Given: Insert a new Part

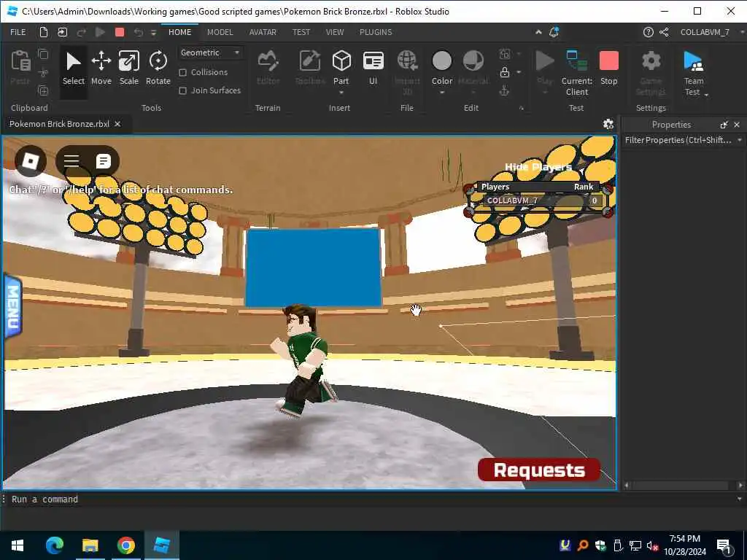Looking at the screenshot, I should point(341,66).
